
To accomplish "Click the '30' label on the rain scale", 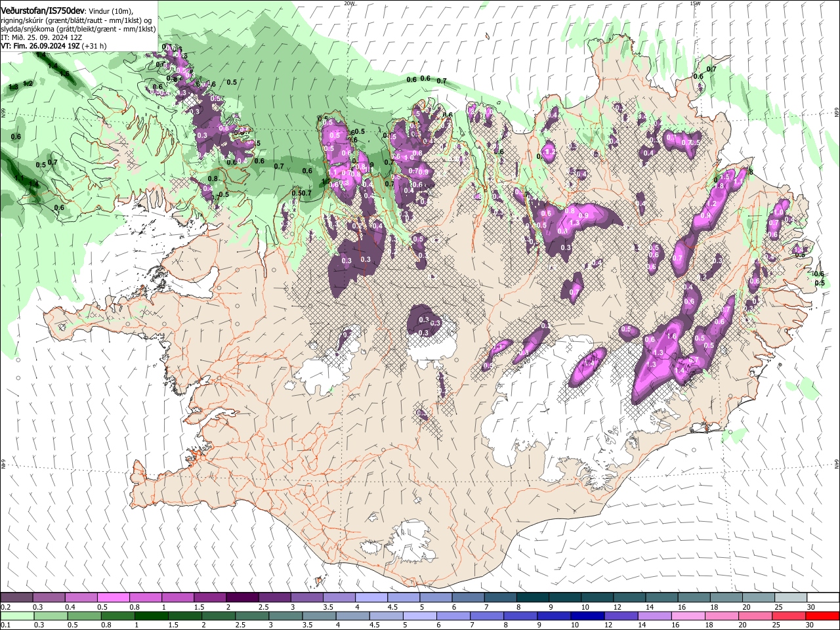I will click(x=809, y=625).
